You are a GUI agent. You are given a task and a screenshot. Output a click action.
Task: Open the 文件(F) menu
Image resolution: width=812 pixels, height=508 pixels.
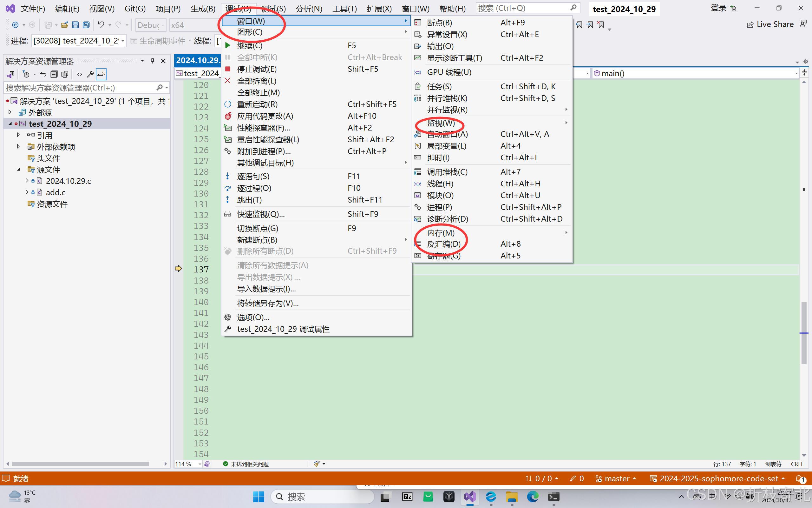click(x=33, y=9)
